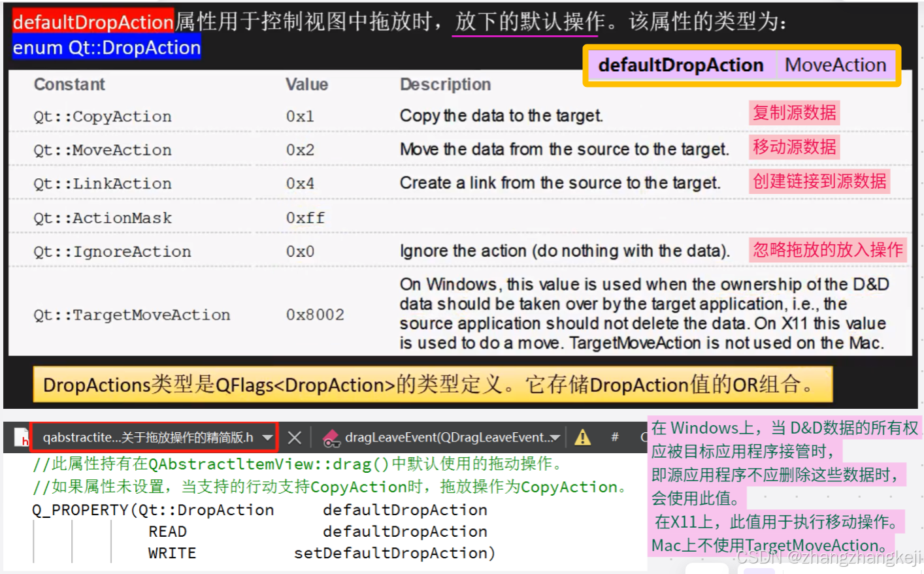Viewport: 924px width, 574px height.
Task: Click the value 0x2 cell
Action: coord(300,150)
